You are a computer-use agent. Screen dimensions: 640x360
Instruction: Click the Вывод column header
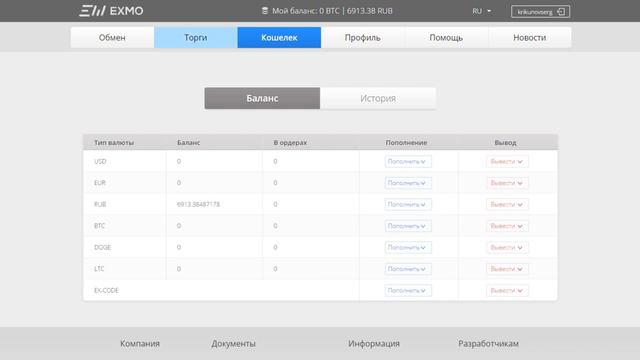pos(505,143)
